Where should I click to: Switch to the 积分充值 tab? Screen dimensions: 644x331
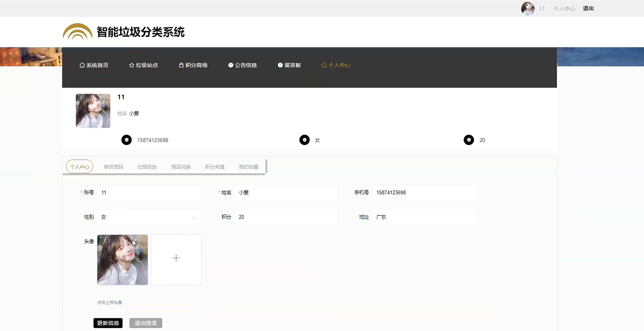tap(215, 167)
